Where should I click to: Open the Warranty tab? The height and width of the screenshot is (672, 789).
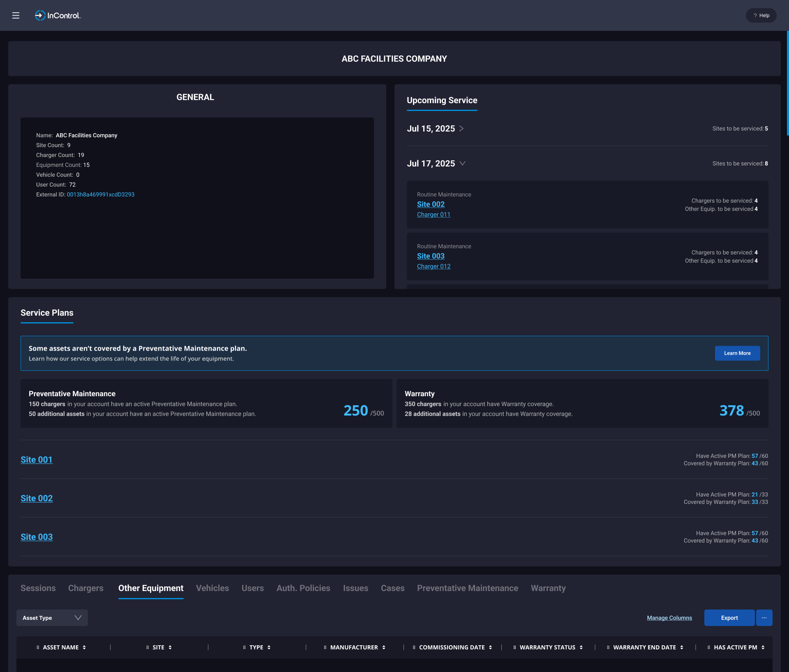[548, 588]
